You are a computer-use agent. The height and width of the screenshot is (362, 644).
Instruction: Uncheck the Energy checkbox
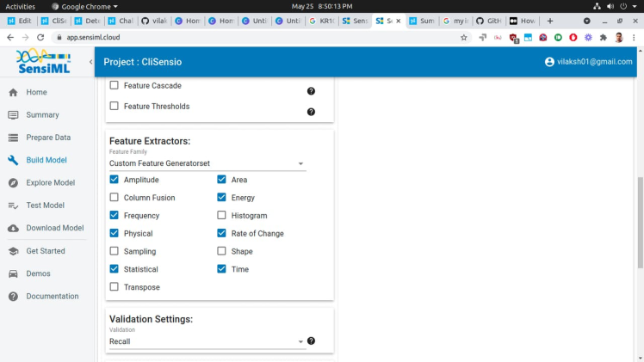tap(221, 197)
